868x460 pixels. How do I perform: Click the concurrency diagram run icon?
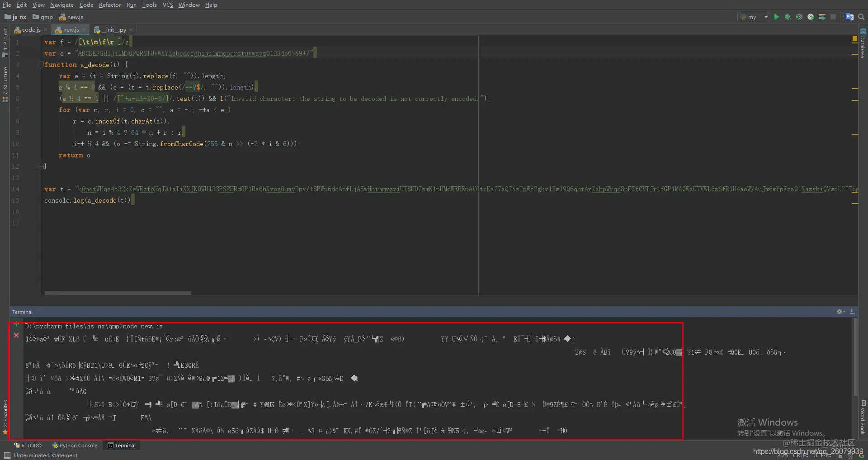tap(822, 17)
